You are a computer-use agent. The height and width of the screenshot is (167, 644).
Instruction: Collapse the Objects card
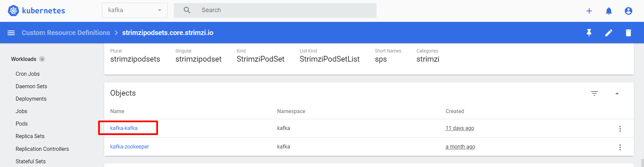point(617,93)
